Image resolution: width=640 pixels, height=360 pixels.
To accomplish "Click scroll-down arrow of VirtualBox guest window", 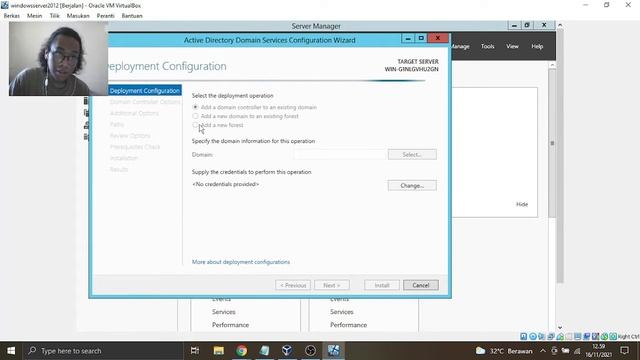I will coord(560,327).
